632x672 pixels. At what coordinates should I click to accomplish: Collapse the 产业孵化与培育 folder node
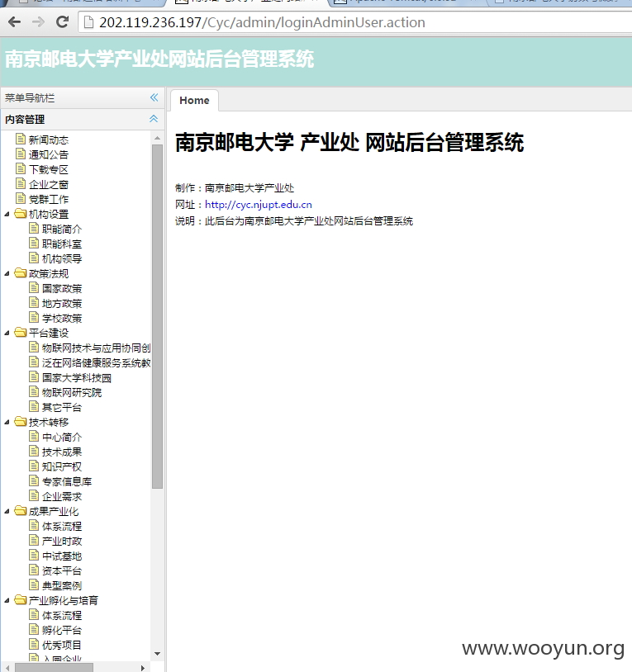[x=7, y=600]
